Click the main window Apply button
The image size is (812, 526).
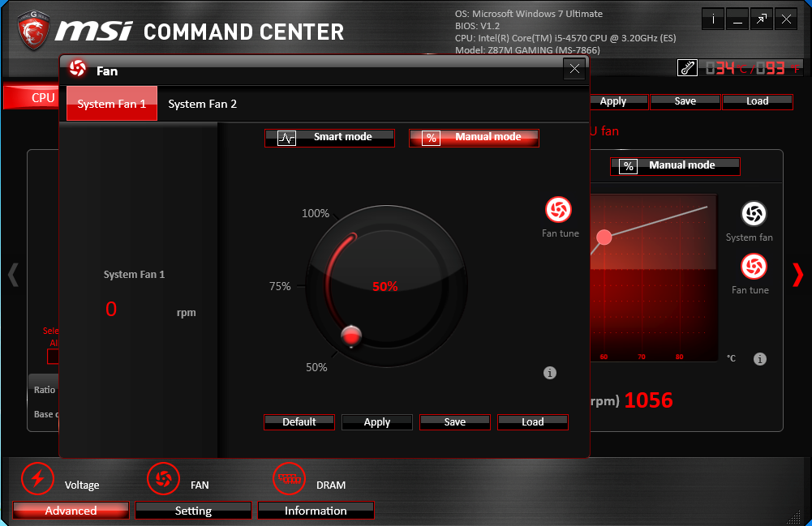[619, 102]
